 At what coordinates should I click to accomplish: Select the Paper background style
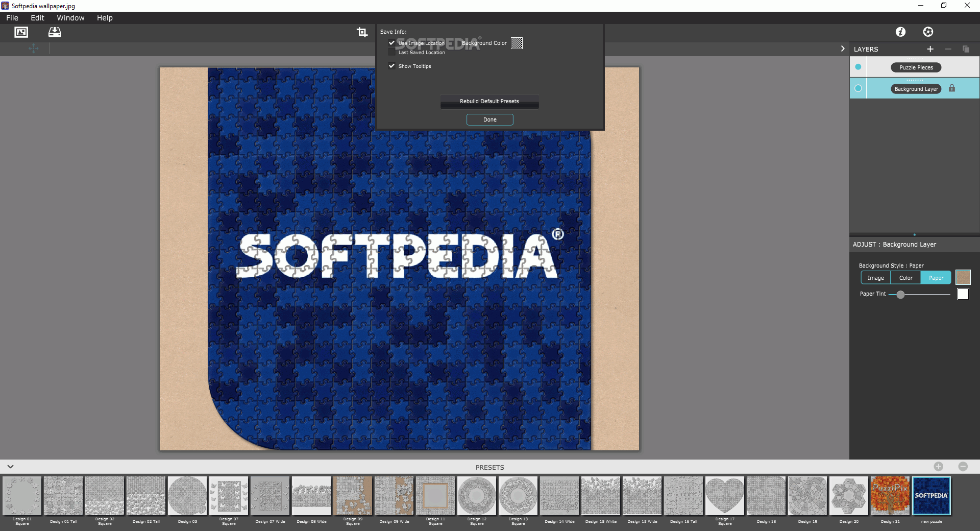click(936, 278)
